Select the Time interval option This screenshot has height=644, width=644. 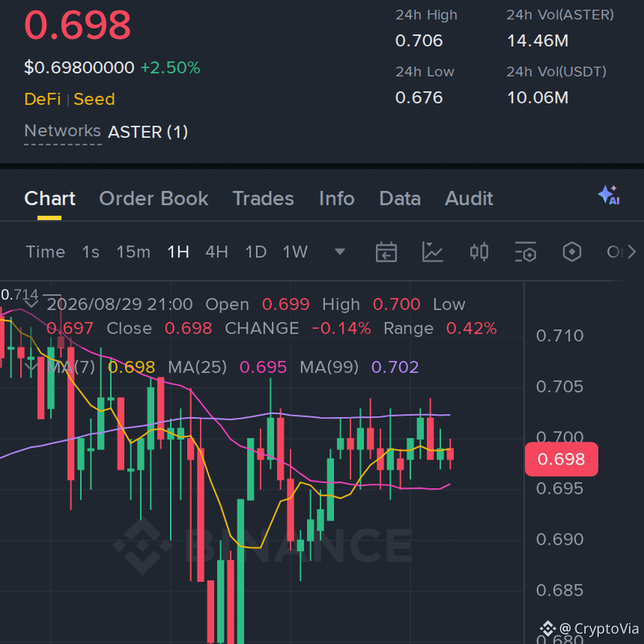(x=45, y=252)
